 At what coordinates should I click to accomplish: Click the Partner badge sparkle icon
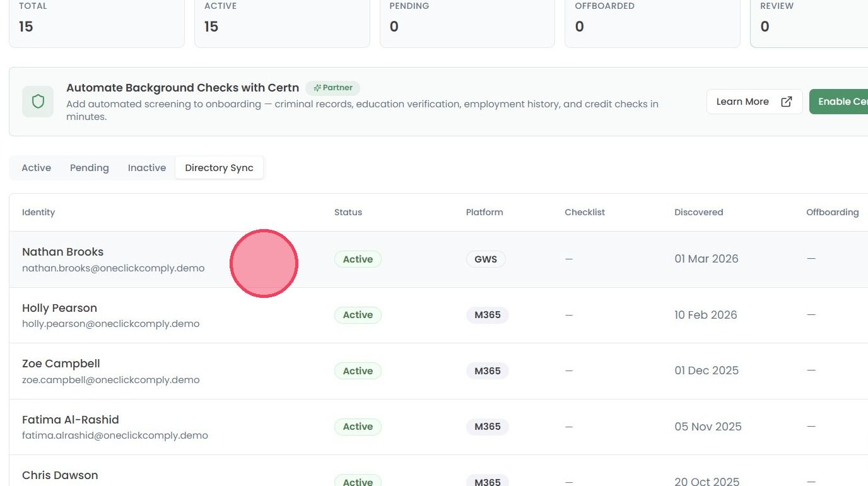[x=317, y=88]
